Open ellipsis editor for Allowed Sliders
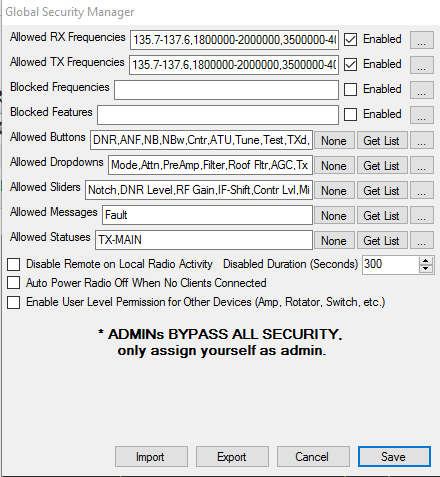The height and width of the screenshot is (477, 440). point(422,190)
